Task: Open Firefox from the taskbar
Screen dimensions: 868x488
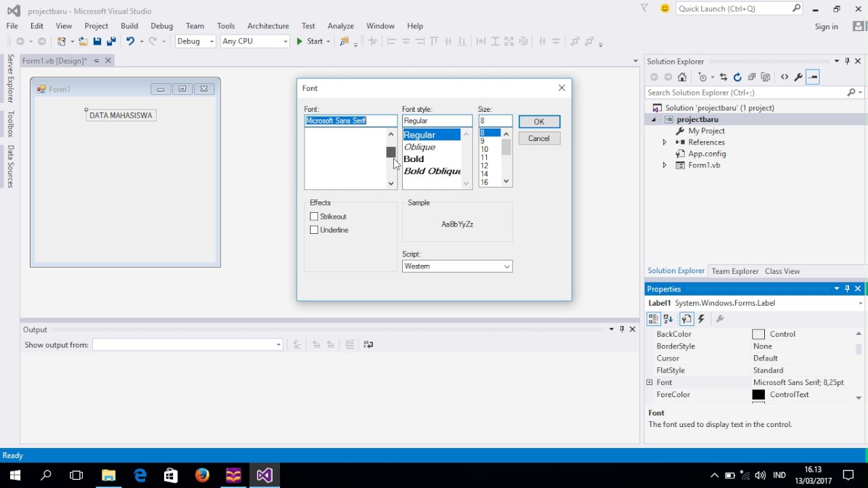Action: 202,475
